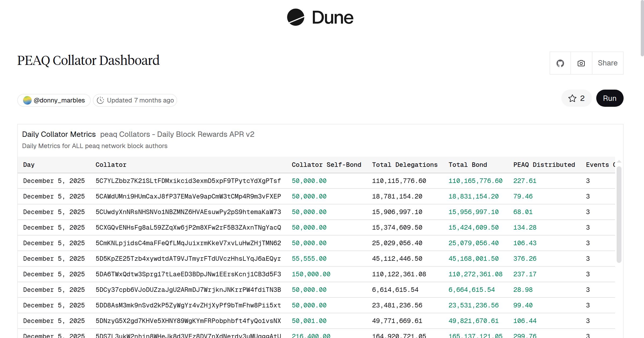Sort by Total Bond column header
The height and width of the screenshot is (338, 644).
[x=467, y=165]
